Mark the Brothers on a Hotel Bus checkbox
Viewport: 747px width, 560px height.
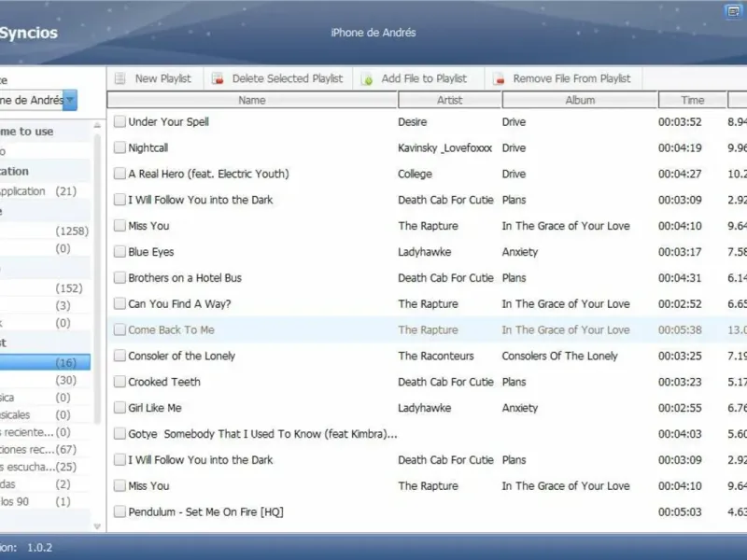coord(120,277)
